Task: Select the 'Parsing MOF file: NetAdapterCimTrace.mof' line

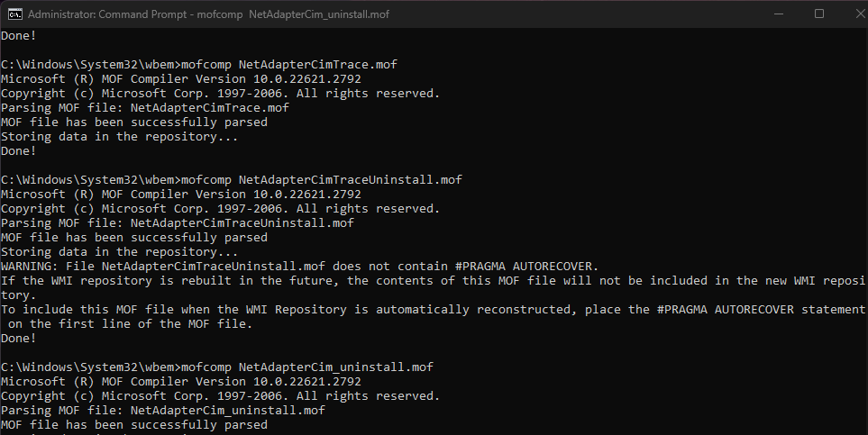Action: point(145,108)
